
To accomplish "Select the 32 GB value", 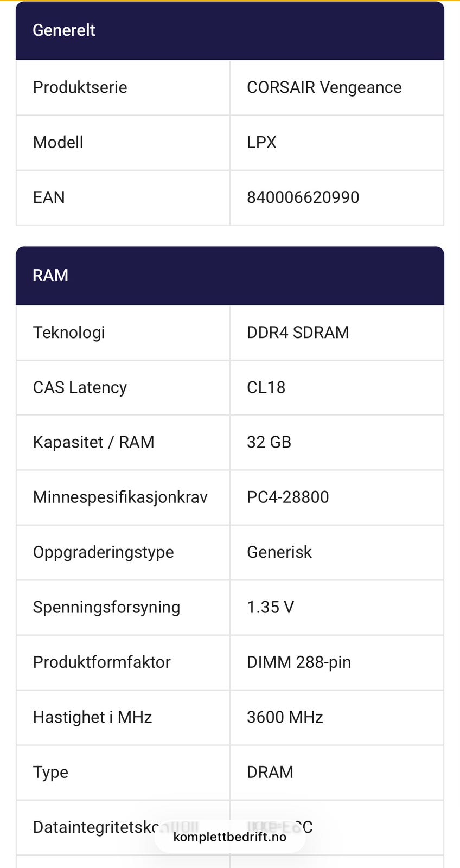I will [x=269, y=443].
